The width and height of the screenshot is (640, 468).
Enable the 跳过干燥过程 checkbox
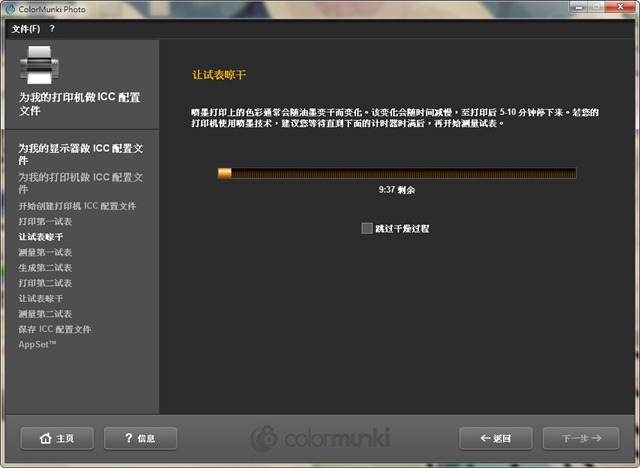pos(367,228)
